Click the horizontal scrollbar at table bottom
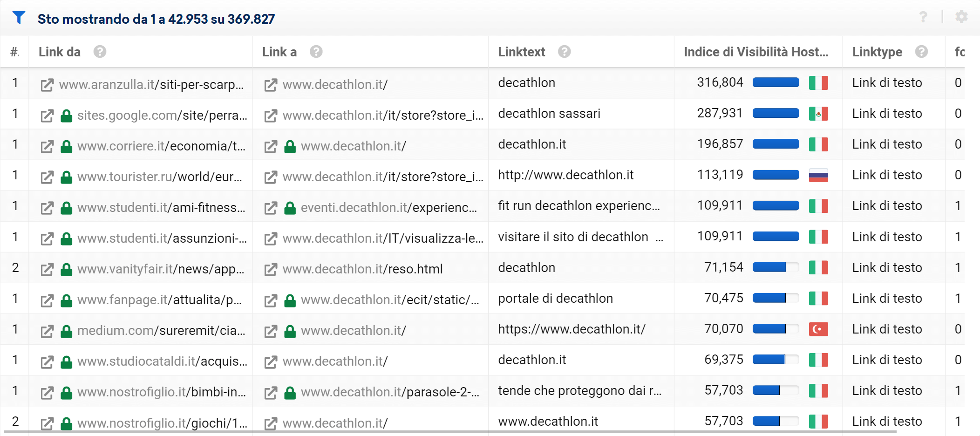This screenshot has width=980, height=436. 450,432
